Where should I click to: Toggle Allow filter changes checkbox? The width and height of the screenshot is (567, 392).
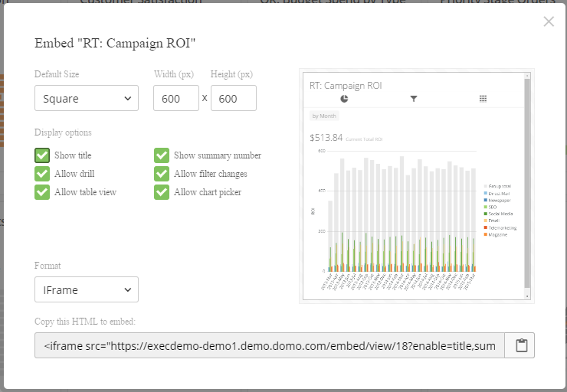pyautogui.click(x=162, y=174)
